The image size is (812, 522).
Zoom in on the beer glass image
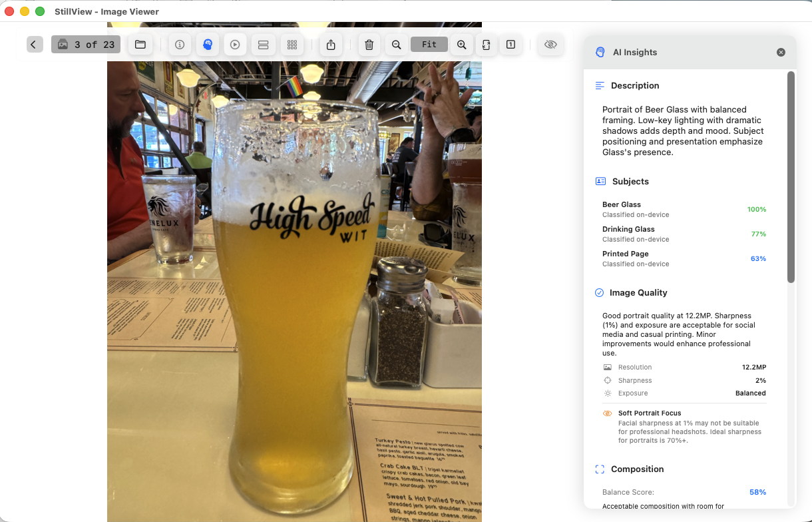pos(461,45)
